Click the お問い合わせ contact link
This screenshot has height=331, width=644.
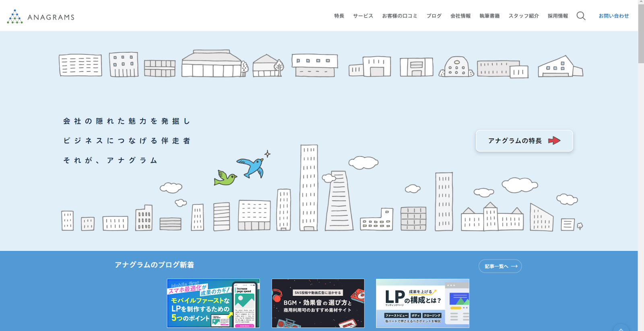(x=613, y=16)
